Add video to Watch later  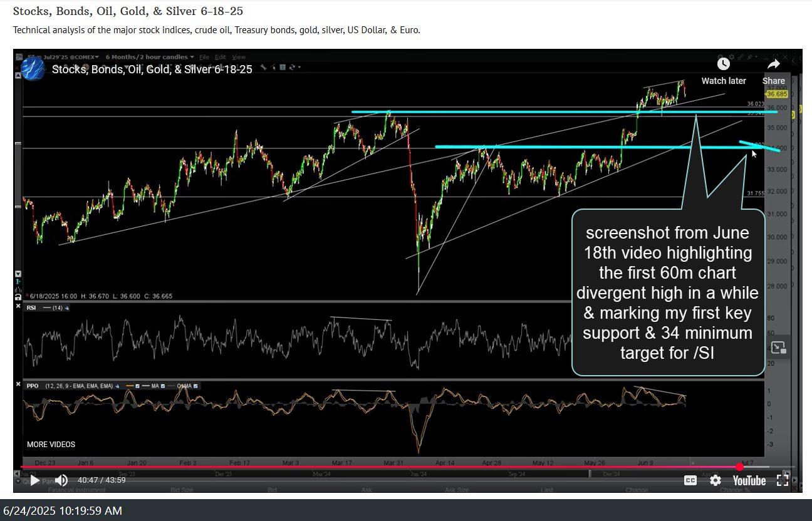(724, 70)
